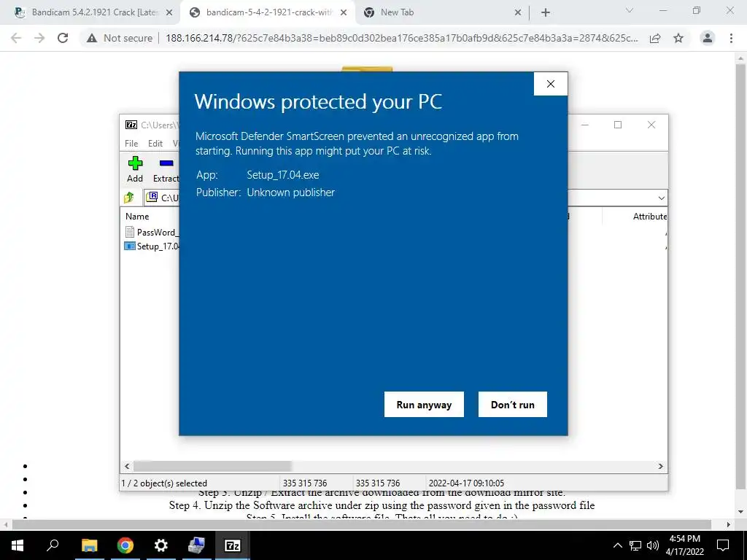The width and height of the screenshot is (747, 560).
Task: Click the Unknown publisher text
Action: click(x=290, y=192)
